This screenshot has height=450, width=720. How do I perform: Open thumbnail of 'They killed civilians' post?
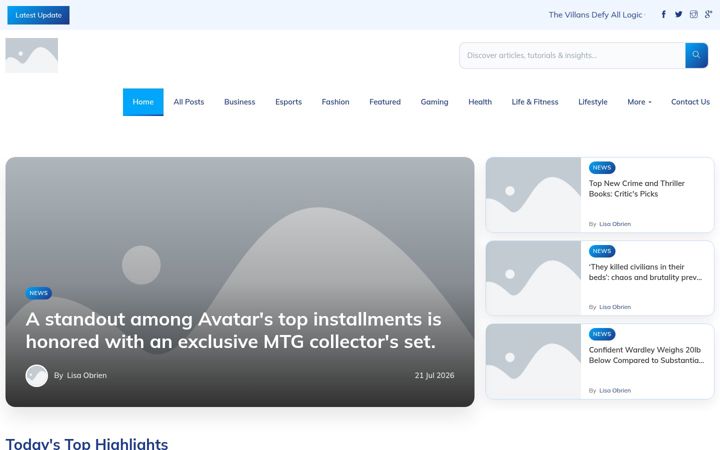[x=533, y=278]
